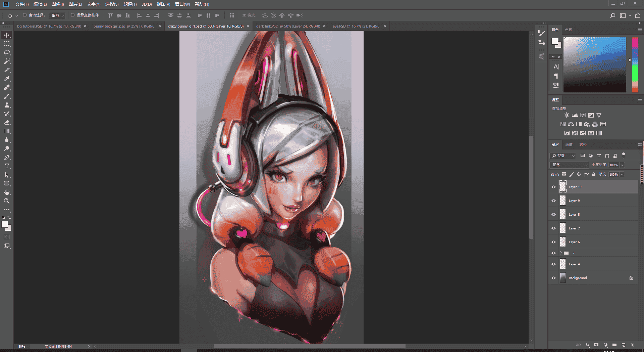The image size is (644, 352).
Task: Expand the group folder named 7
Action: pyautogui.click(x=561, y=253)
